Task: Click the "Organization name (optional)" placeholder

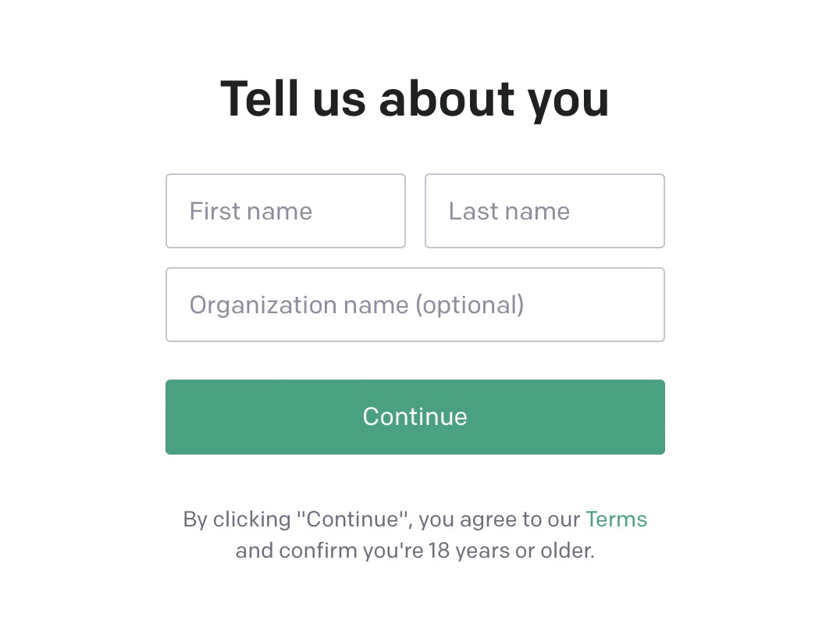Action: click(356, 305)
